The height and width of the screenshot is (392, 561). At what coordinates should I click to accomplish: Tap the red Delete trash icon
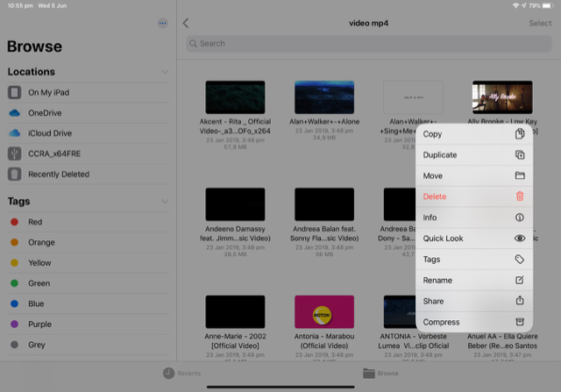coord(520,196)
